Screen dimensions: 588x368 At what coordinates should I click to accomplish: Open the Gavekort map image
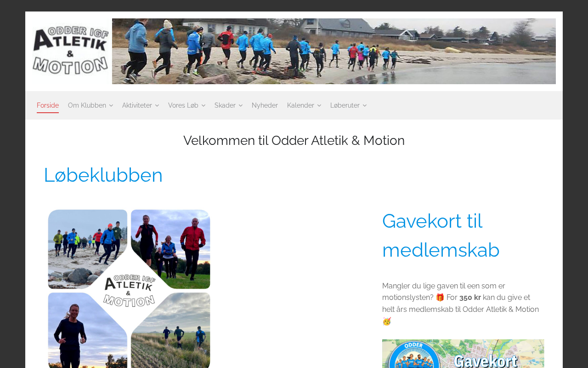point(463,354)
